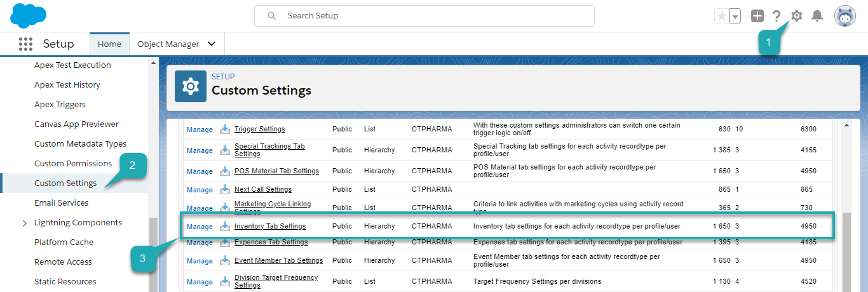Switch to the Home tab

tap(109, 44)
